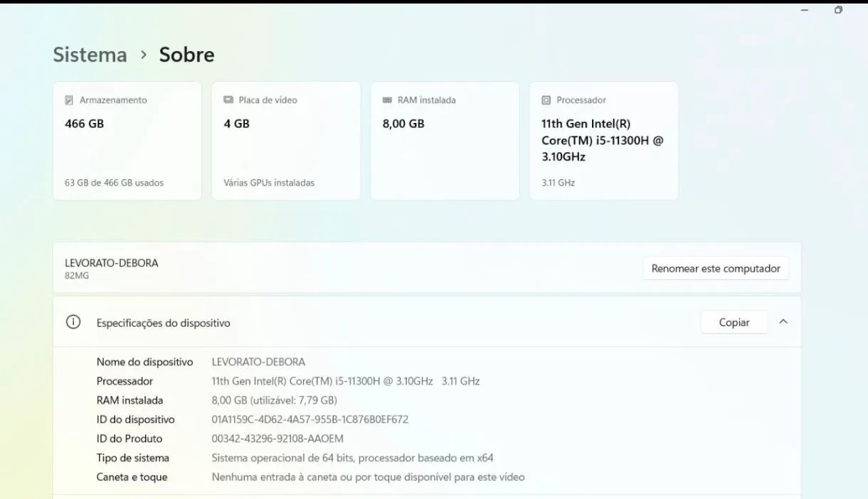Viewport: 868px width, 499px height.
Task: Click the Várias GPUs instaladas text
Action: [x=269, y=183]
